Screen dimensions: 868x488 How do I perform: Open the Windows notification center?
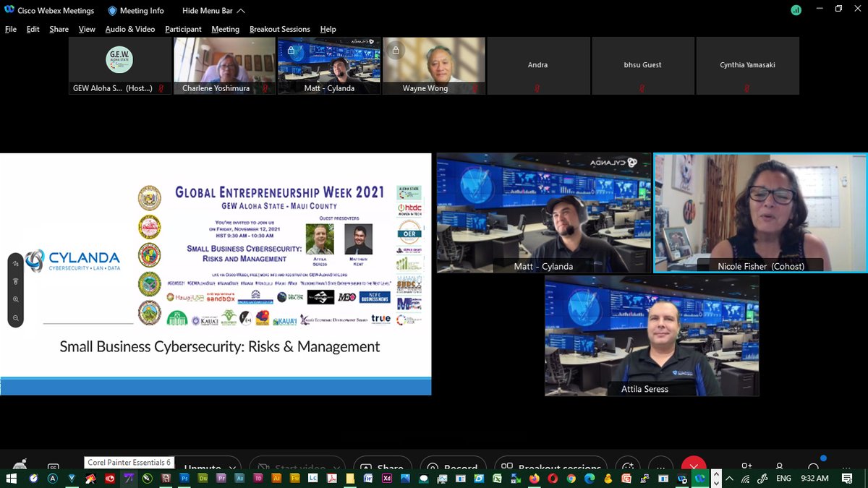pos(847,479)
